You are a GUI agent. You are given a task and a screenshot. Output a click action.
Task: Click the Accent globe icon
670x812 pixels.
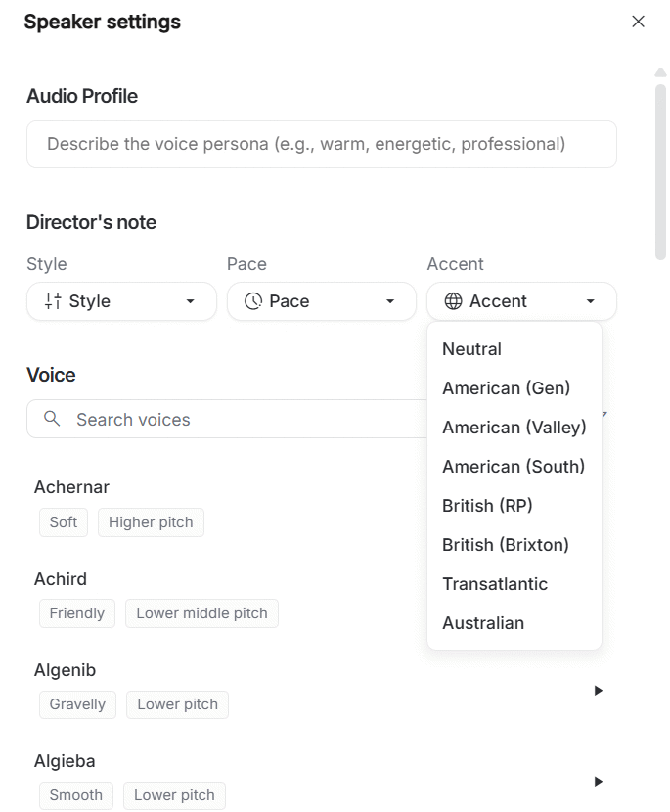coord(453,301)
